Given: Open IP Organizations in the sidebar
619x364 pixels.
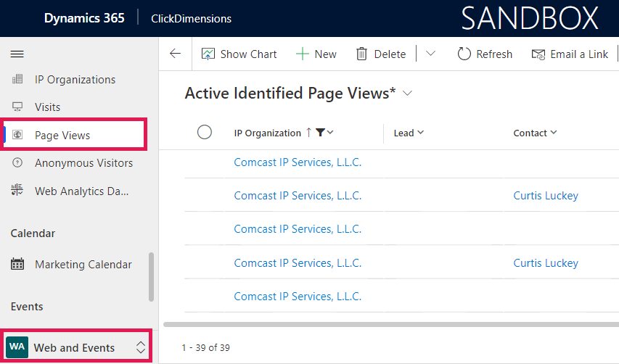Looking at the screenshot, I should pos(75,80).
